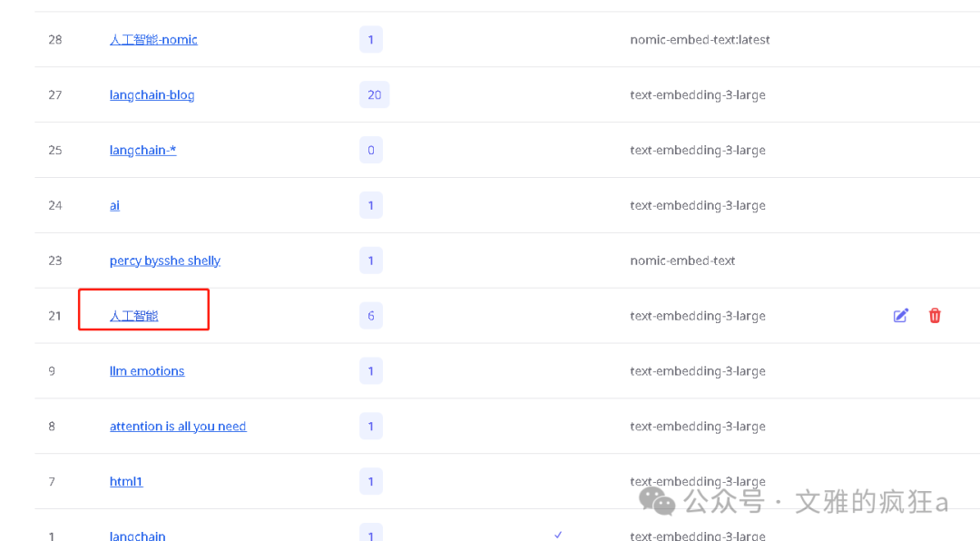Select the percy bysshe shelly link
Screen dimensions: 980x541
pos(164,261)
